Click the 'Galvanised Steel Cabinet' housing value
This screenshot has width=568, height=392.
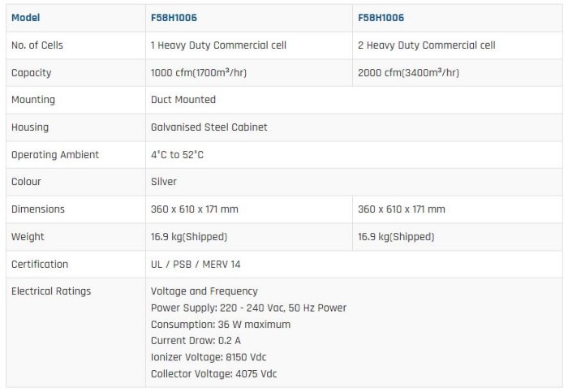click(209, 127)
